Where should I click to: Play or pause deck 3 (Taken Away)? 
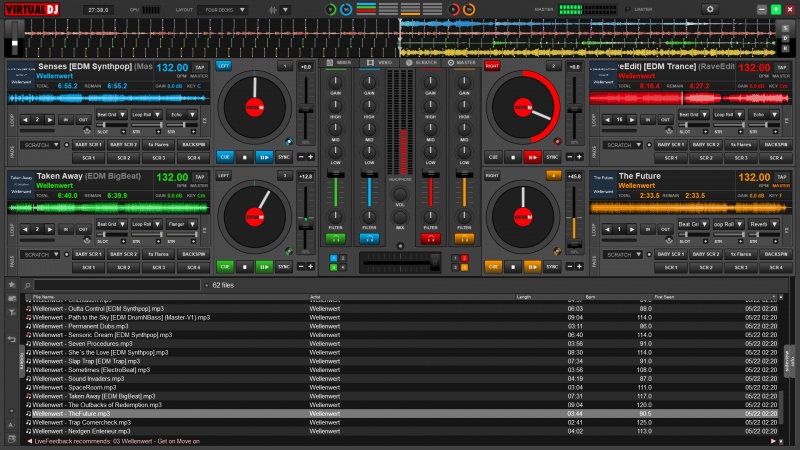click(x=264, y=266)
